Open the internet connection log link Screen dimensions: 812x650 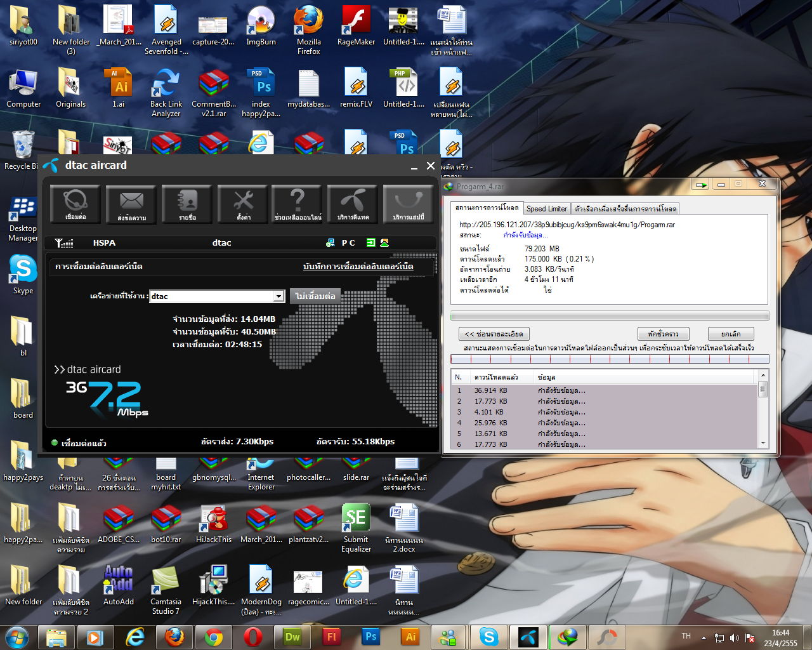[x=358, y=267]
